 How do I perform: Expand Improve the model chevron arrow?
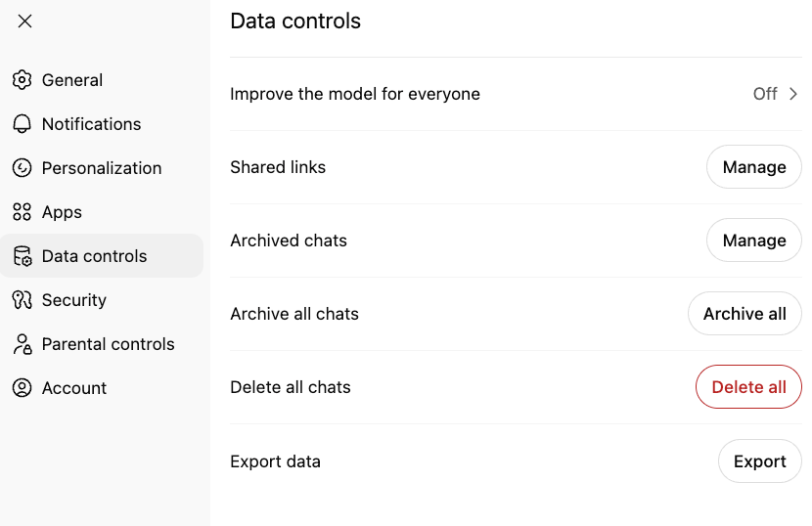click(793, 94)
